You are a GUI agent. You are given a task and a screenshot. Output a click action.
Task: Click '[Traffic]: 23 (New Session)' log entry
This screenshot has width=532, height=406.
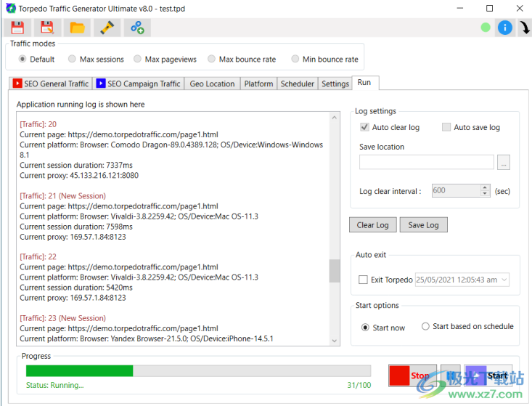62,318
